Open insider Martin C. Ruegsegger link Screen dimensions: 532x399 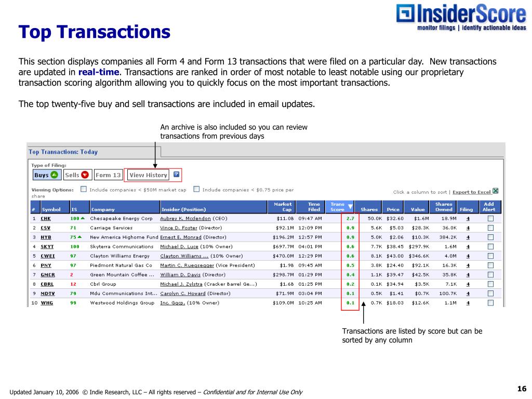coord(187,265)
